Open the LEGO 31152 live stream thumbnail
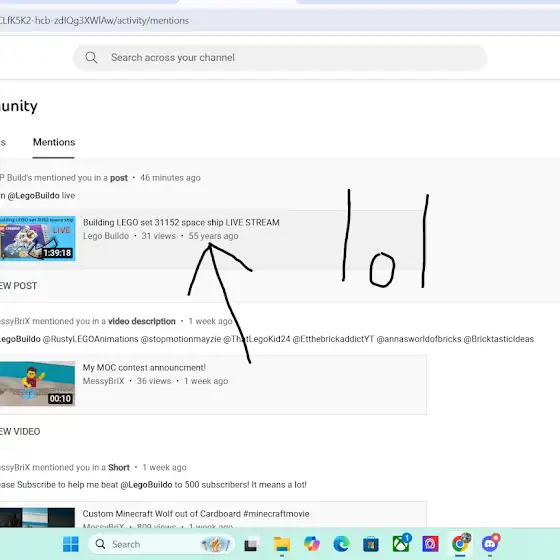Image resolution: width=560 pixels, height=560 pixels. [x=38, y=238]
